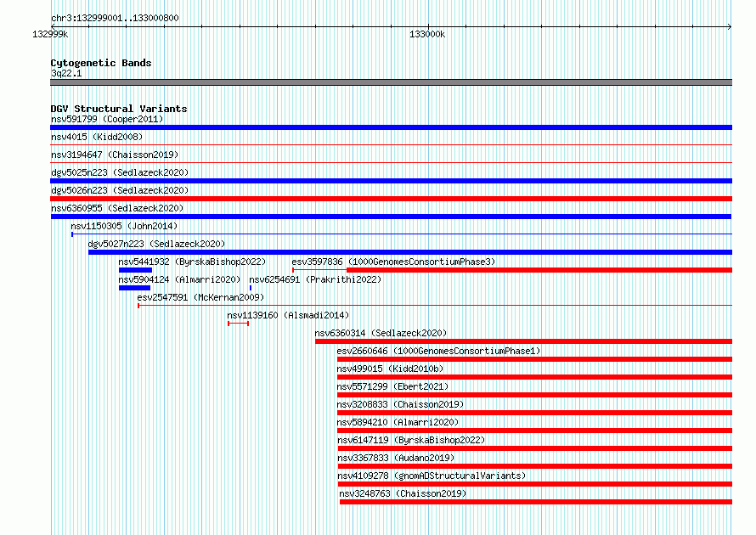This screenshot has height=535, width=756.
Task: Click dgv5027n223 (Sedlazeck2020) label
Action: point(156,244)
